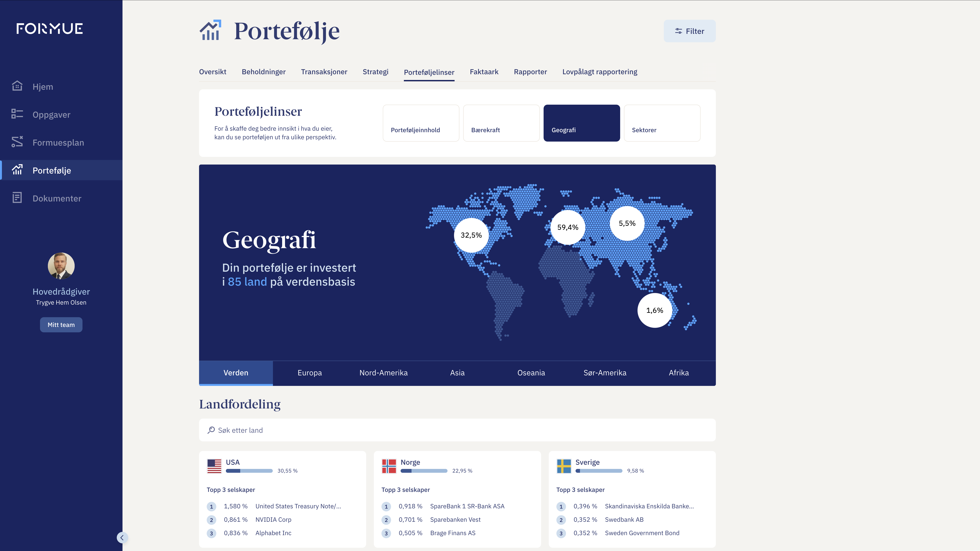Select the Sør-Amerika region tab
The height and width of the screenshot is (551, 980).
coord(605,373)
